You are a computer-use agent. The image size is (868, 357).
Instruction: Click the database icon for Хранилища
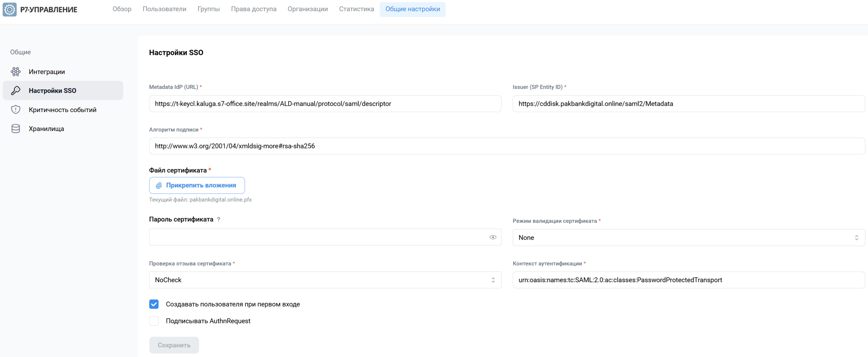(x=16, y=129)
